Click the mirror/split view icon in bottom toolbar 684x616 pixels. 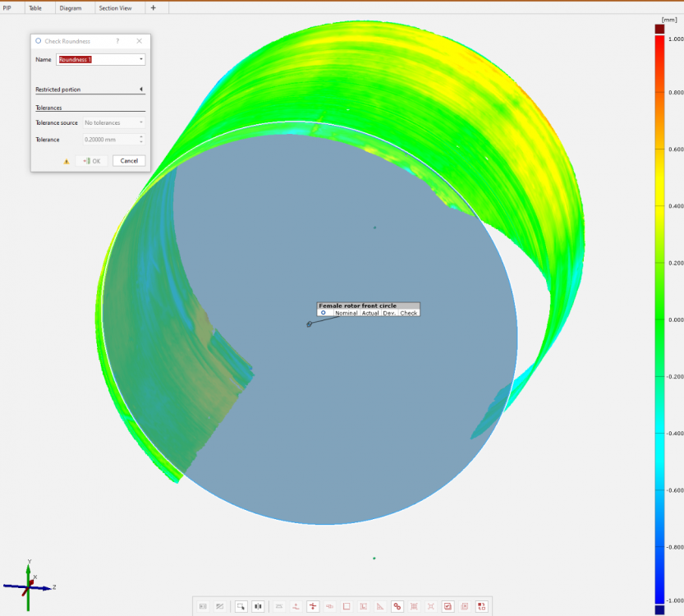pyautogui.click(x=258, y=606)
